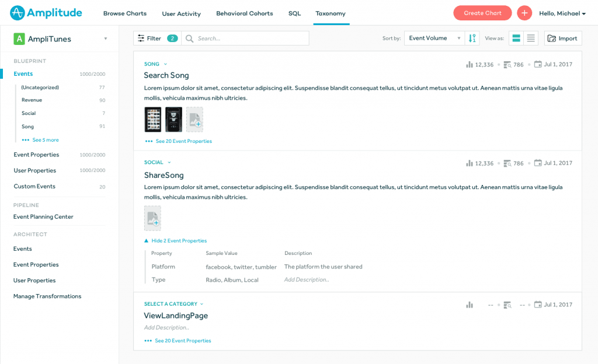The height and width of the screenshot is (364, 598).
Task: Hide the 2 event properties of ShareSong
Action: (x=175, y=241)
